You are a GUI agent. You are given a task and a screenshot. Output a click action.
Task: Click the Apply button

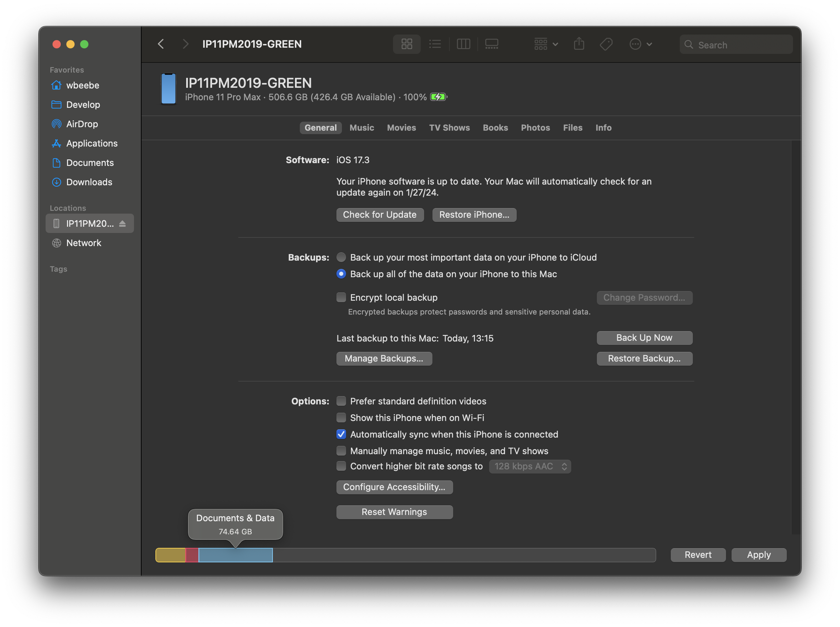[758, 555]
